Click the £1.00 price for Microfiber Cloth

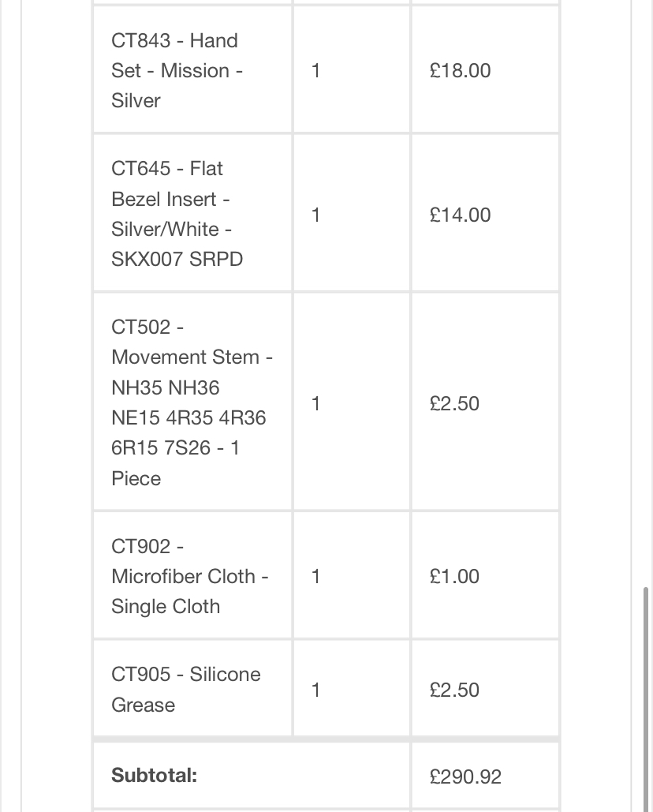coord(454,576)
